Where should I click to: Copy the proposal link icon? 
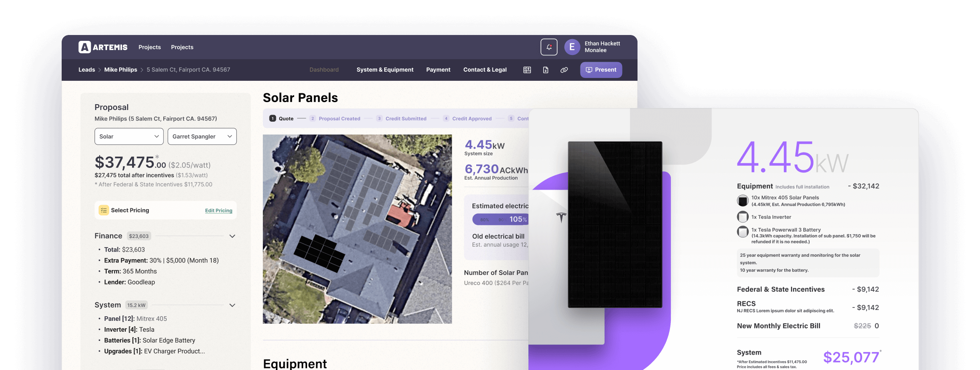564,70
